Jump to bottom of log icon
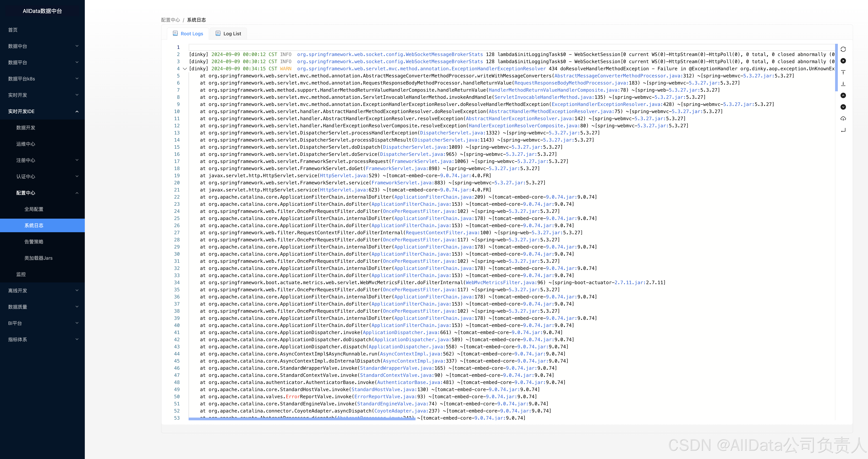 pyautogui.click(x=843, y=84)
